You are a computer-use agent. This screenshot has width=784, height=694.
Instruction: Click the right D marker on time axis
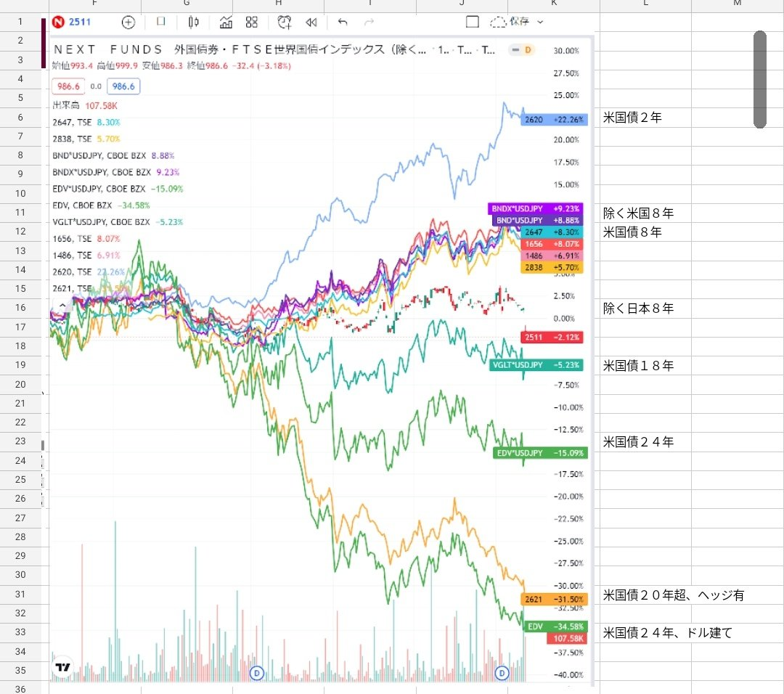pos(502,673)
